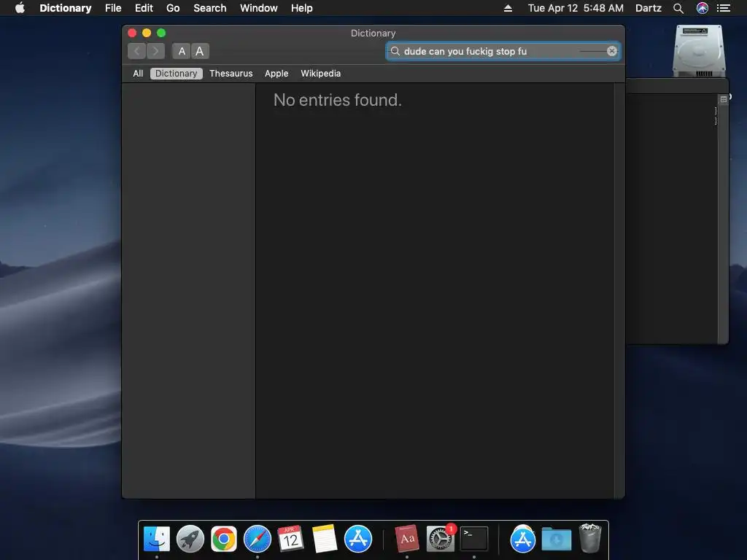Viewport: 747px width, 560px height.
Task: Open the File menu
Action: [113, 8]
